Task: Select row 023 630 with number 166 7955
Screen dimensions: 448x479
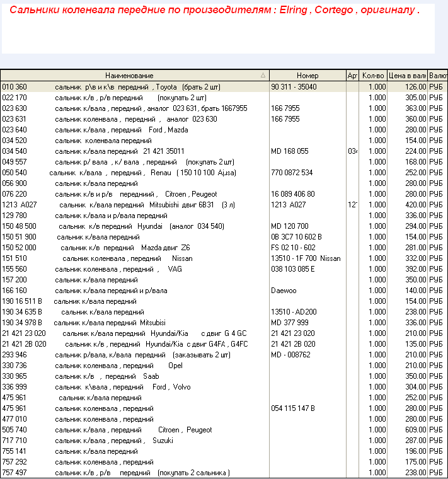Action: click(126, 108)
